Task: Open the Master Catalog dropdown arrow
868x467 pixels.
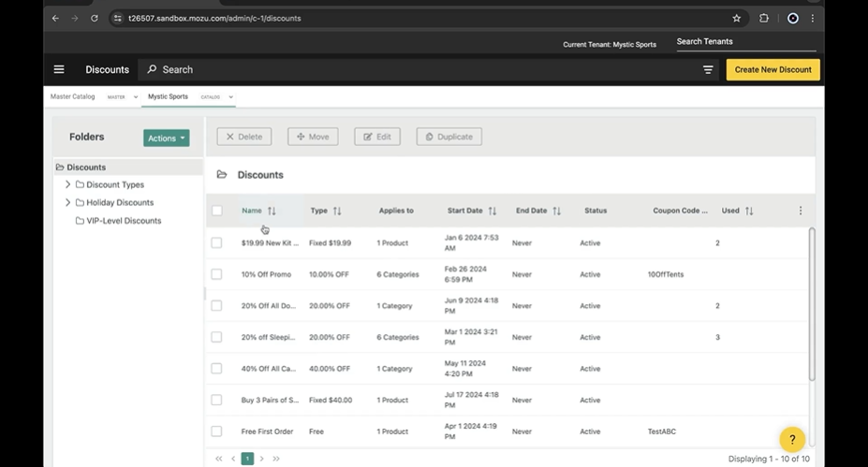Action: [136, 96]
